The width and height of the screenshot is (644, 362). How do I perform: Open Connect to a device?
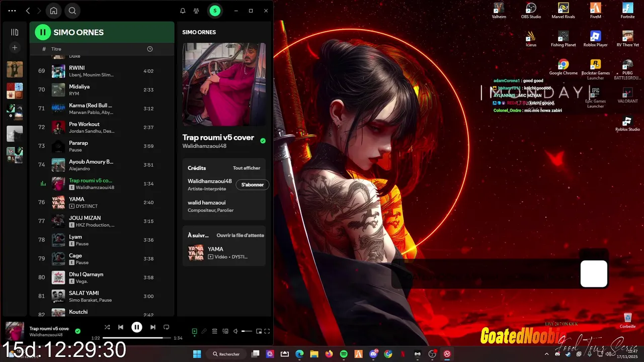click(x=225, y=331)
